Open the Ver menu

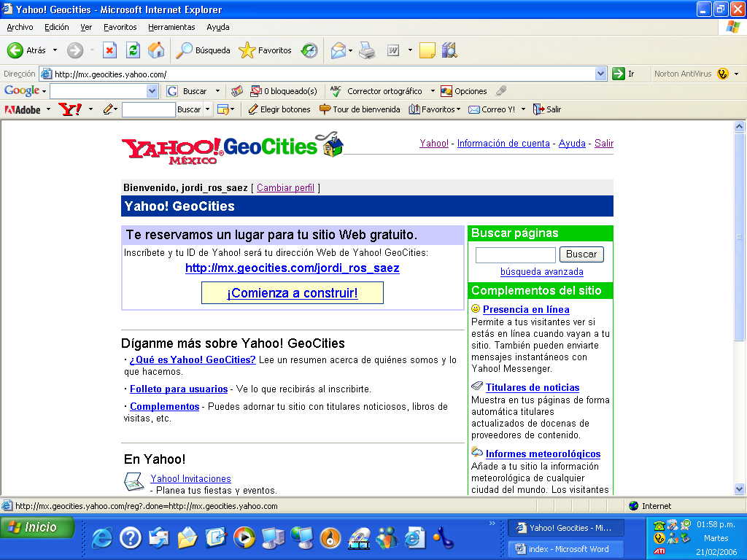point(86,27)
